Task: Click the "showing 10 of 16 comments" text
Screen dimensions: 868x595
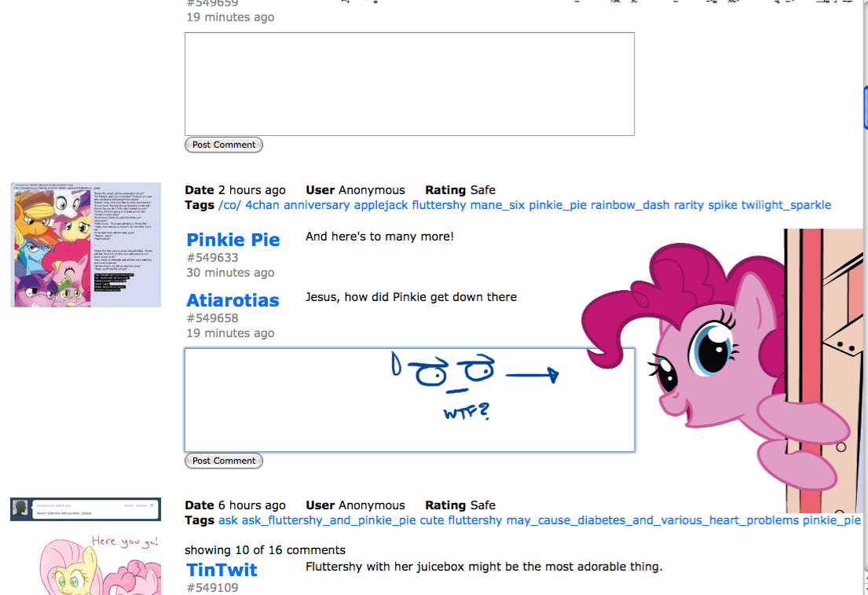Action: click(266, 550)
